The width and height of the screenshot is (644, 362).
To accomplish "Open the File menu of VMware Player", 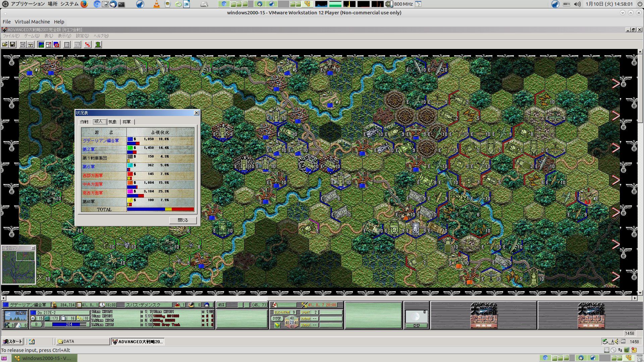I will click(x=6, y=22).
